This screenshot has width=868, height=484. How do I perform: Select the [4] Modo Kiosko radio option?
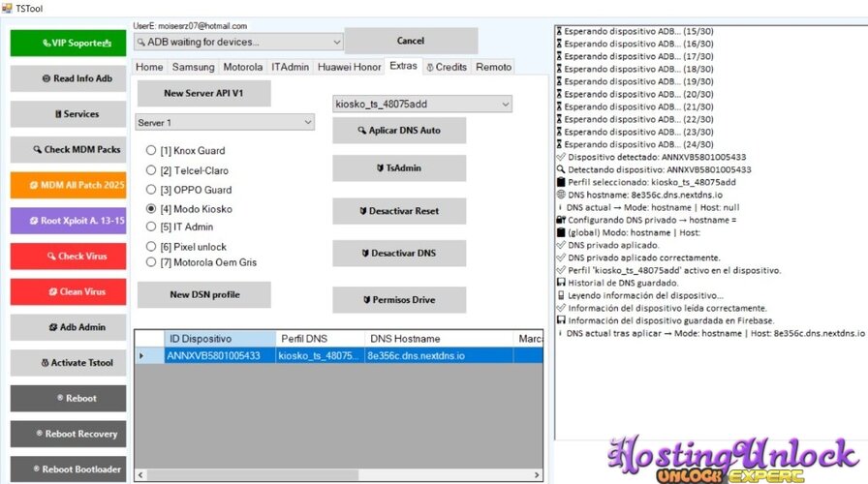tap(189, 209)
